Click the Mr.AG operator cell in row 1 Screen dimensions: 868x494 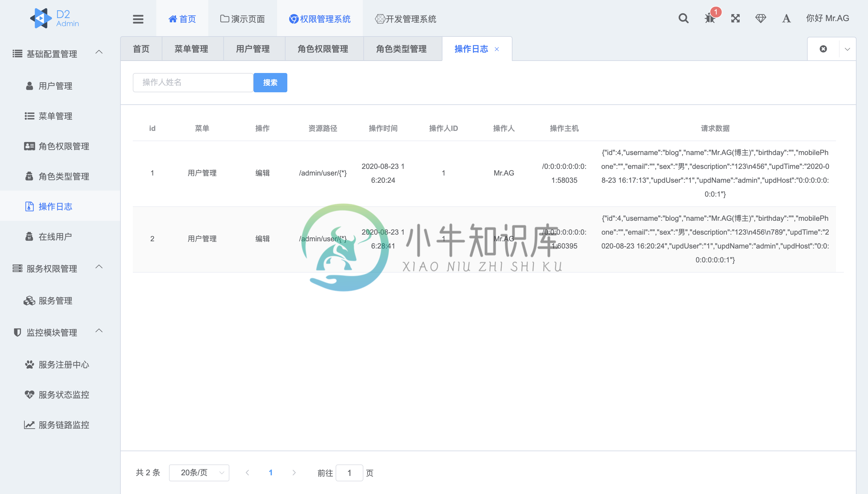point(504,173)
